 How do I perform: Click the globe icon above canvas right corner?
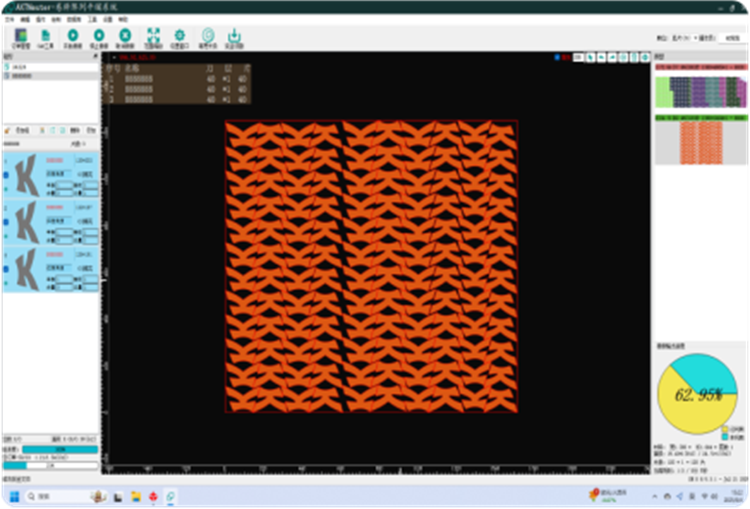[647, 57]
